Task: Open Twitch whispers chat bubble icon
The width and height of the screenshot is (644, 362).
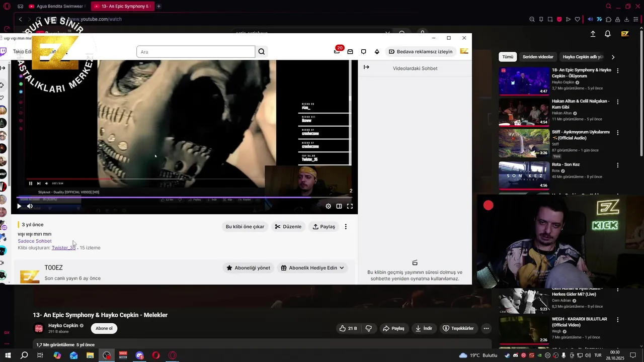Action: (363, 52)
